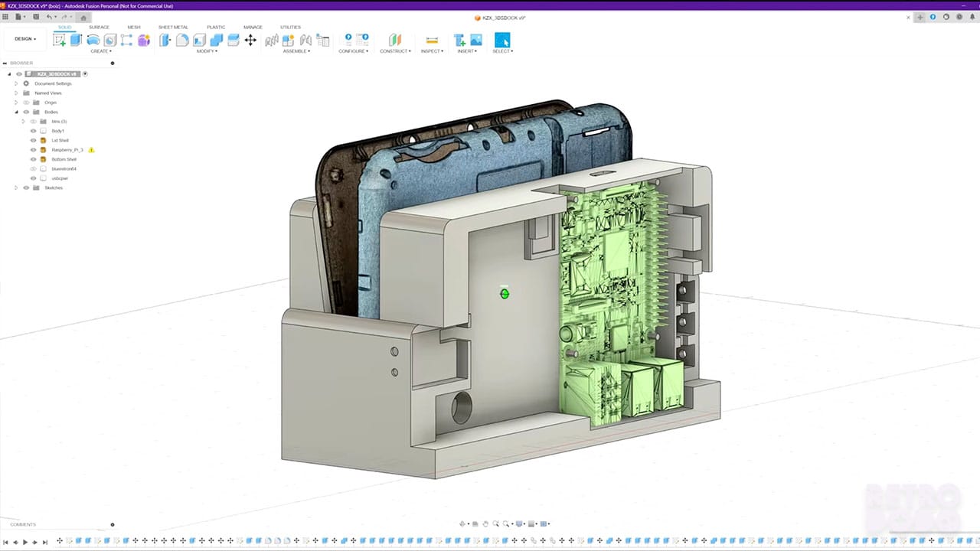This screenshot has width=980, height=551.
Task: Open the SHEET METAL ribbon tab
Action: click(x=173, y=27)
